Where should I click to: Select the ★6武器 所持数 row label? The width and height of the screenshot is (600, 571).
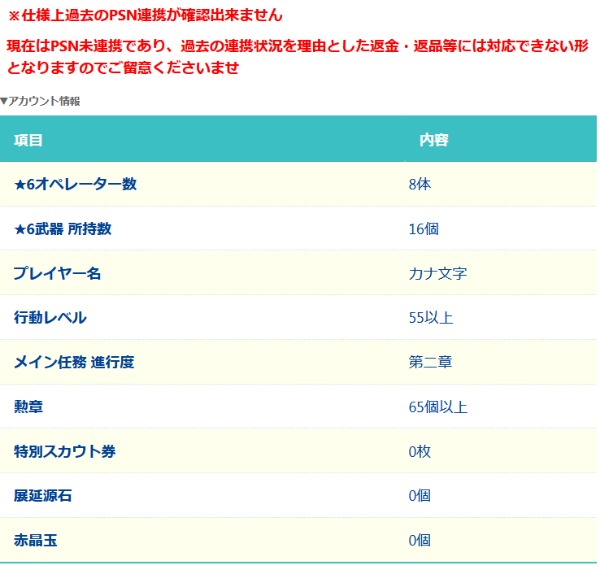pos(62,229)
